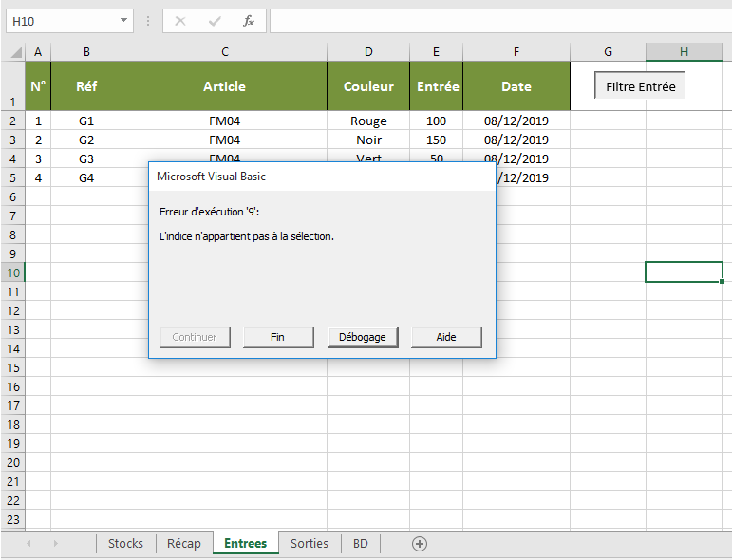732x560 pixels.
Task: Add a new sheet with plus icon
Action: tap(420, 544)
